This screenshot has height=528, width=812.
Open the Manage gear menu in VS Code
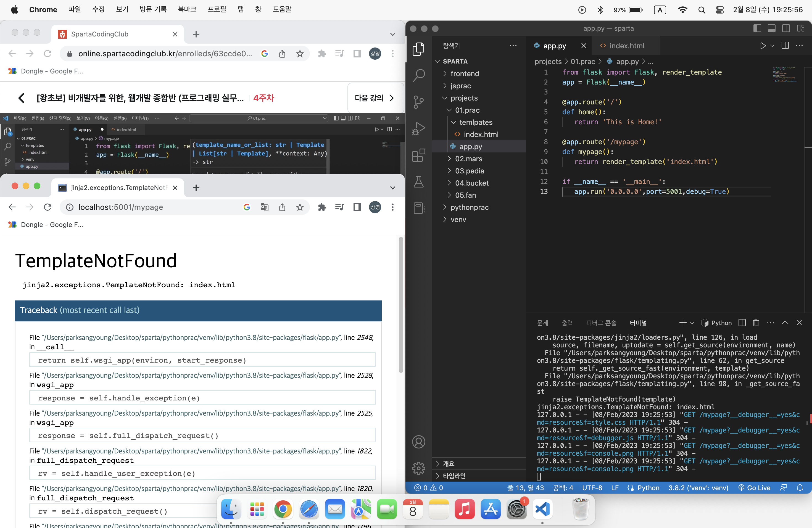[x=418, y=468]
